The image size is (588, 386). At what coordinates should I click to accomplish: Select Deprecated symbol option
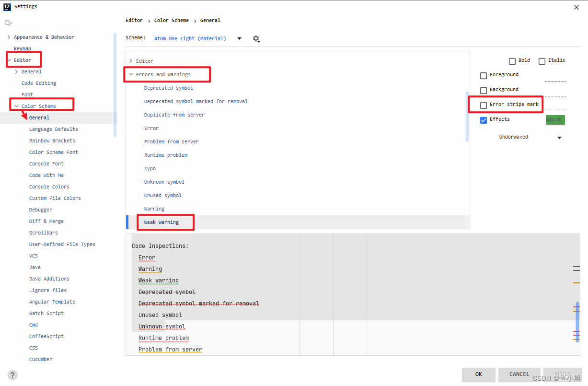tap(169, 88)
